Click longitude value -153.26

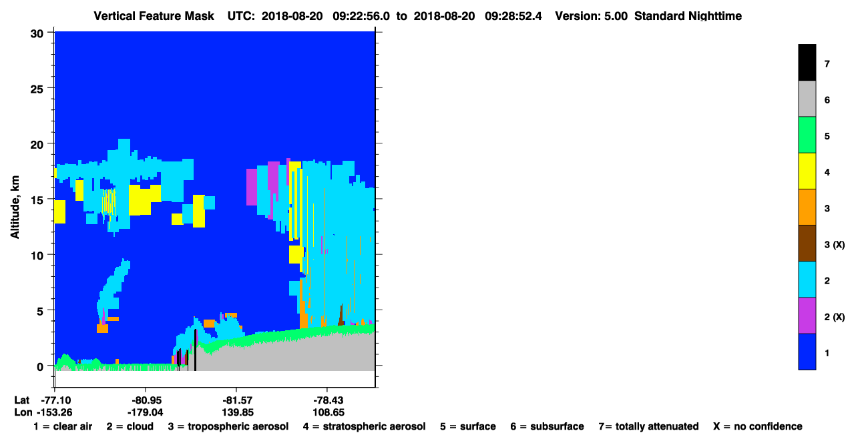[x=55, y=413]
